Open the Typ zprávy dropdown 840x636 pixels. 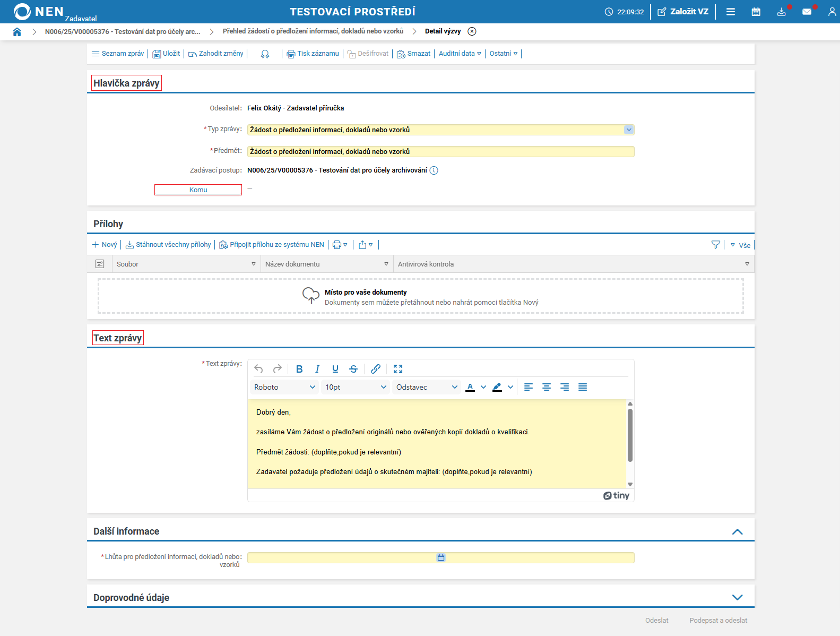click(628, 130)
